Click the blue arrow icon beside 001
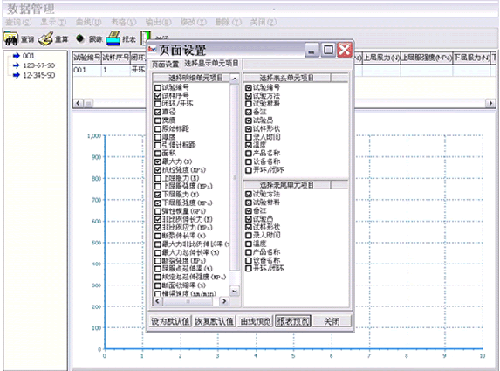 (16, 56)
